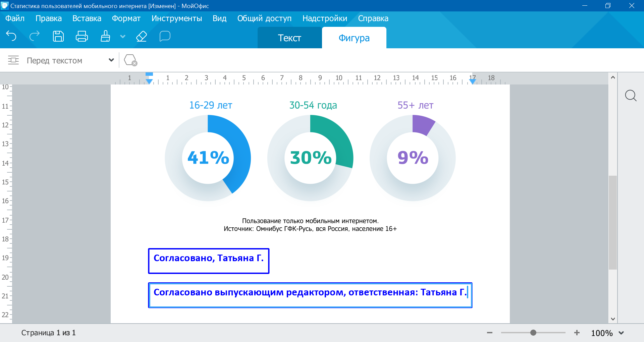
Task: Open the Общий доступ menu
Action: tap(264, 18)
